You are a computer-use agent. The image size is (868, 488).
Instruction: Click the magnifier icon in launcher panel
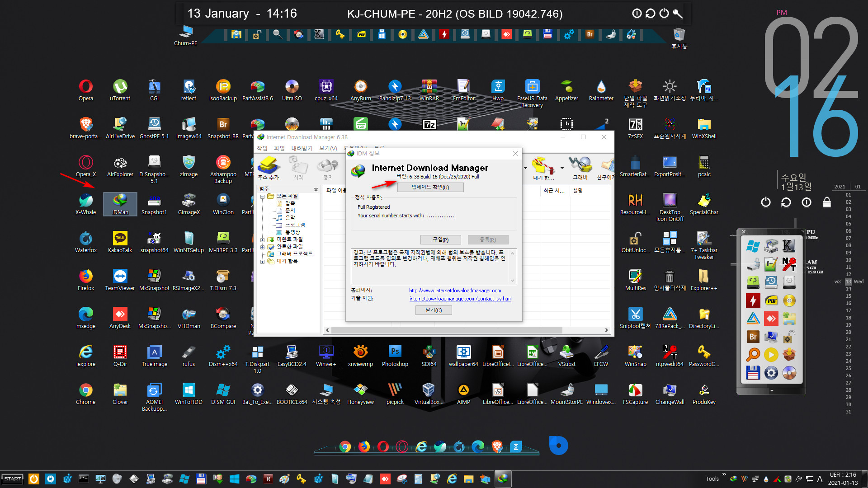click(753, 355)
